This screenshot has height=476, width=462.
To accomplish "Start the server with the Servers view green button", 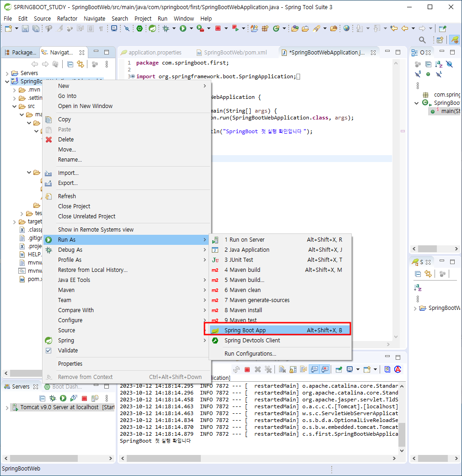I will (x=63, y=398).
